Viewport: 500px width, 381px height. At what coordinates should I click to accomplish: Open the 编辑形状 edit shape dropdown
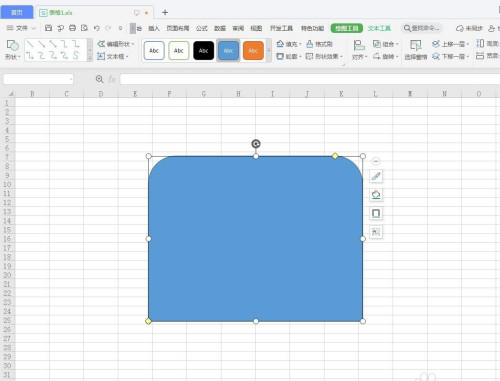click(116, 44)
